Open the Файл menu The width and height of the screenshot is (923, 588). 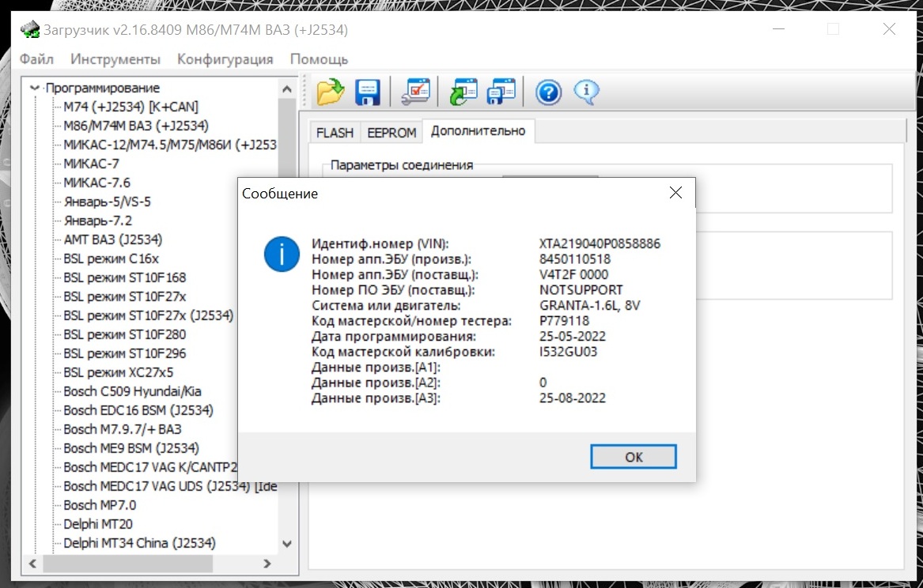36,59
